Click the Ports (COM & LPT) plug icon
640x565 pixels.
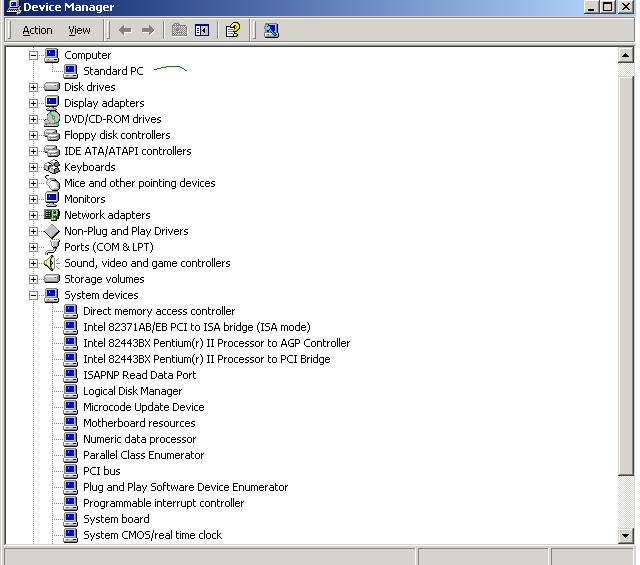pyautogui.click(x=52, y=247)
